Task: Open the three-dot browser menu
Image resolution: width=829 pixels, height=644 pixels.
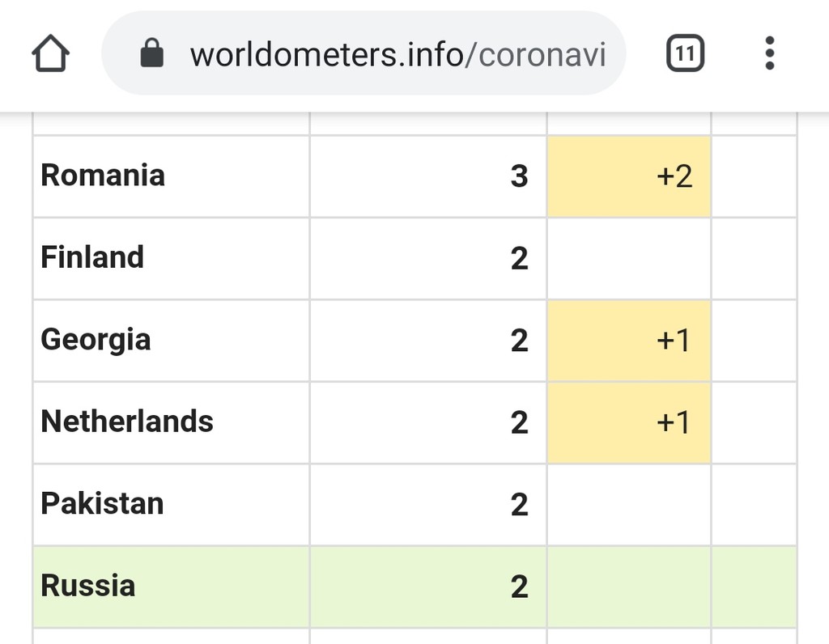Action: [x=770, y=53]
